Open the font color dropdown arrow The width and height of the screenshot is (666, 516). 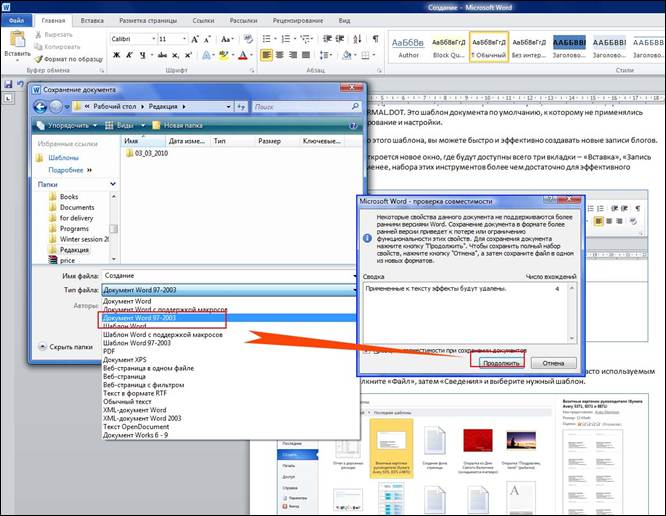[x=251, y=55]
